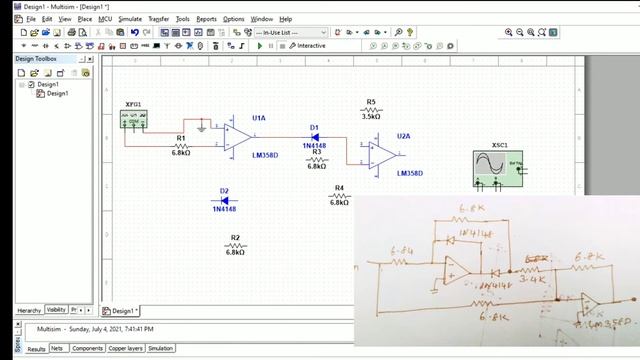Open the transfer to Ultiboard dropdown arrow
This screenshot has height=360, width=640.
357,32
